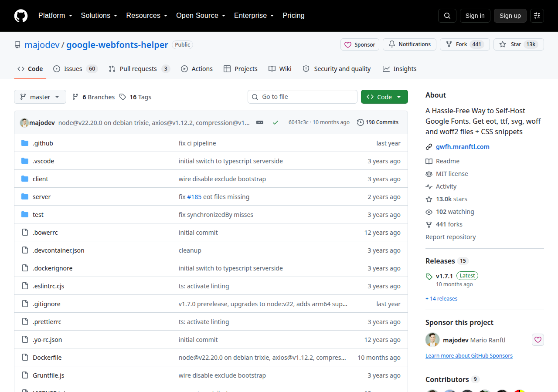The image size is (558, 392).
Task: Open the Security and quality tab
Action: point(337,69)
